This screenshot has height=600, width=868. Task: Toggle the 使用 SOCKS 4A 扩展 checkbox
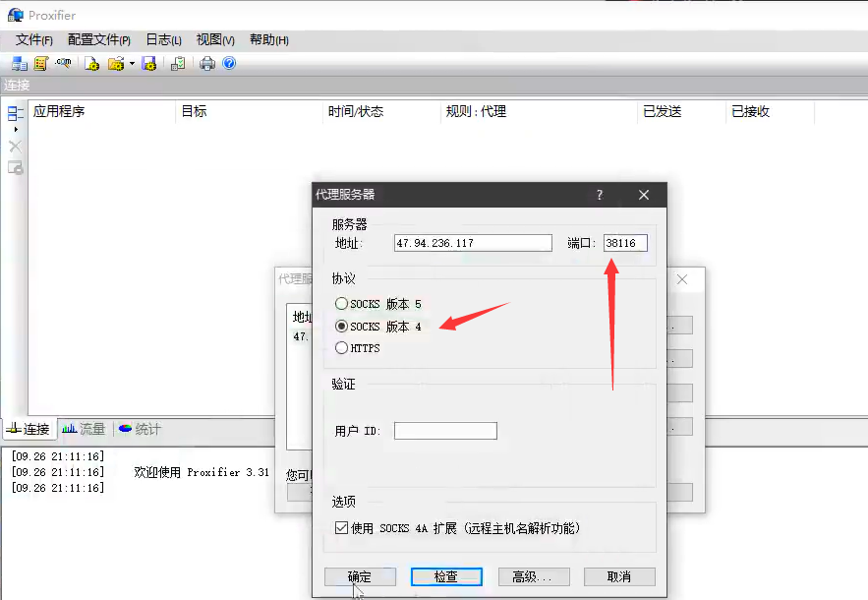[341, 528]
